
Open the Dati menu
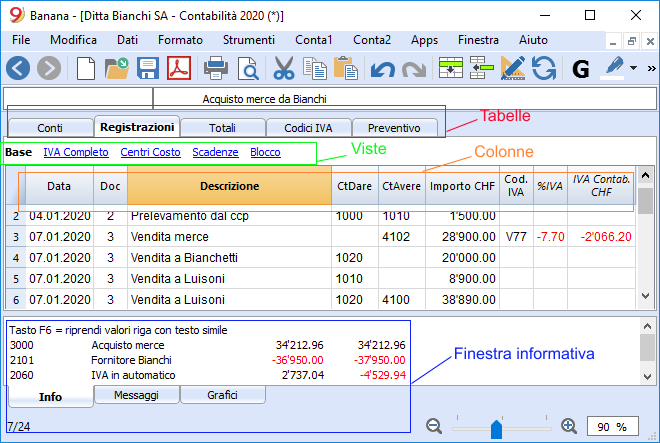coord(127,40)
